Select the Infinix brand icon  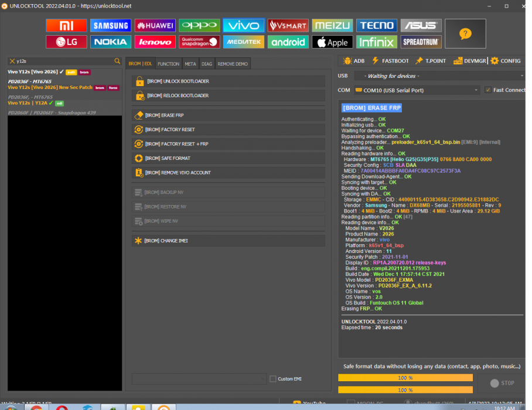click(x=377, y=42)
